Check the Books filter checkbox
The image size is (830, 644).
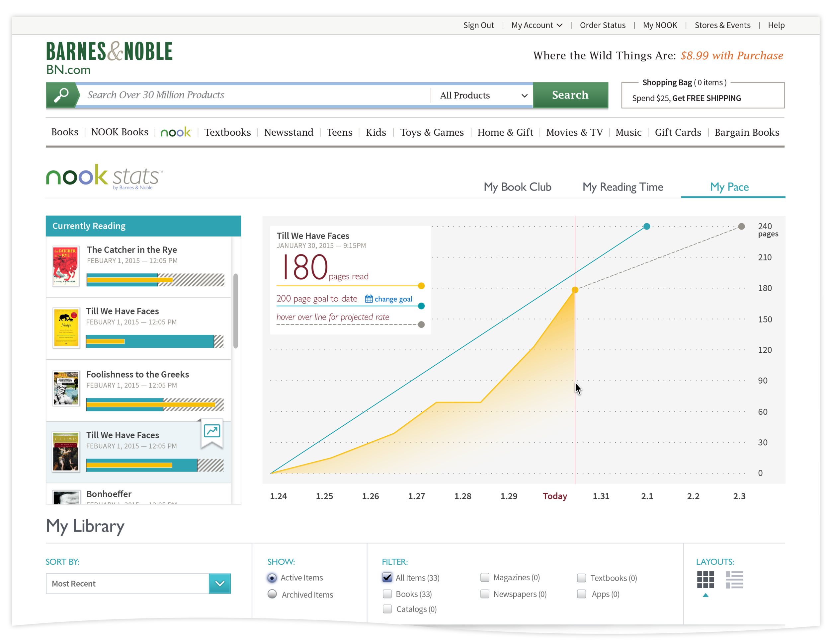pyautogui.click(x=387, y=594)
